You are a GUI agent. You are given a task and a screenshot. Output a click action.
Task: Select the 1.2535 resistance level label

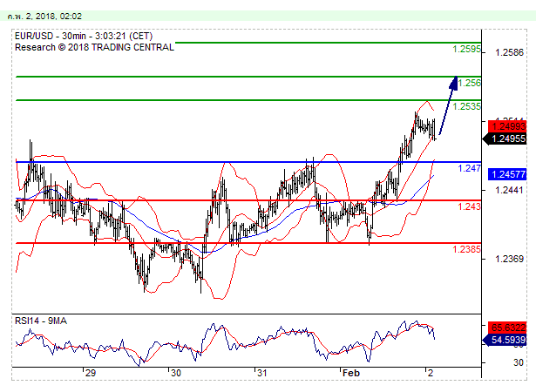(468, 107)
